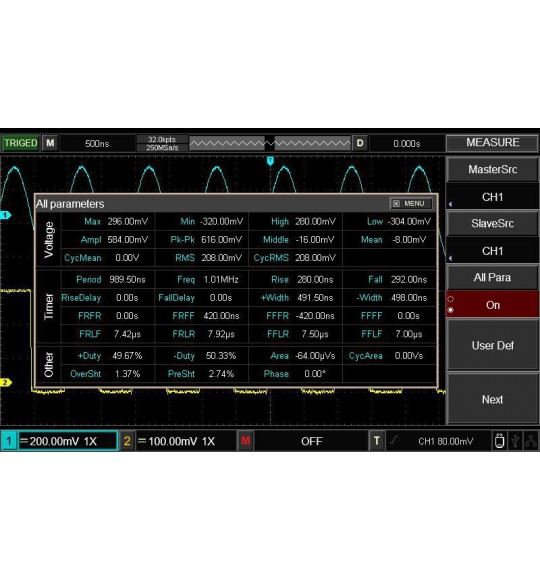
Task: Go to Next measure menu page
Action: (x=493, y=399)
